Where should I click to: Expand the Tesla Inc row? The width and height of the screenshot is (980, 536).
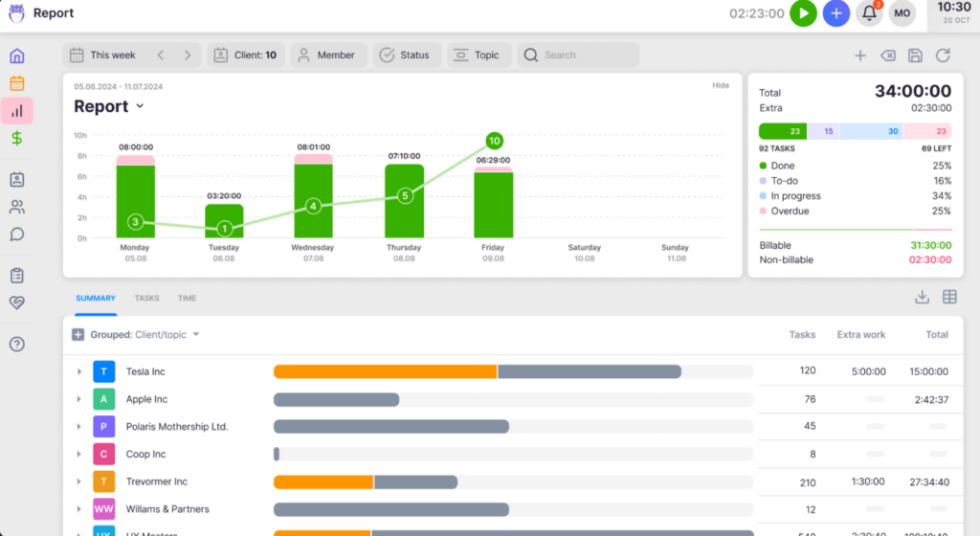point(78,371)
